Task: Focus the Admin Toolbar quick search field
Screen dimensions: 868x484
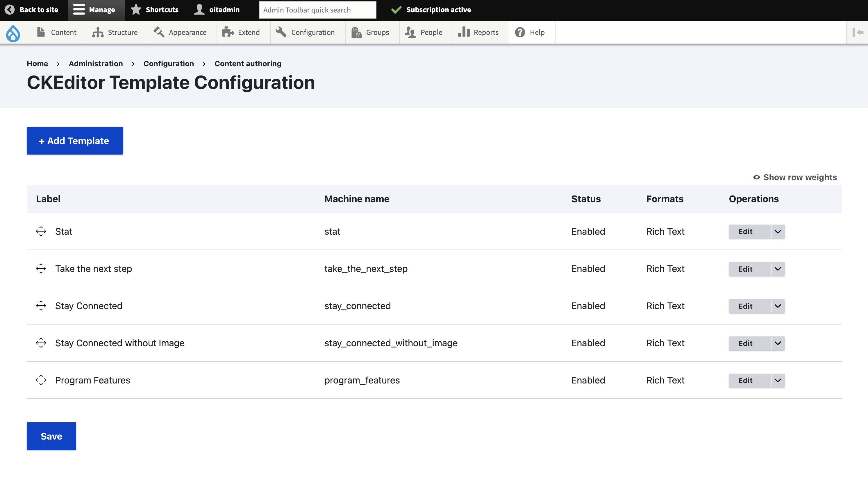Action: coord(317,10)
